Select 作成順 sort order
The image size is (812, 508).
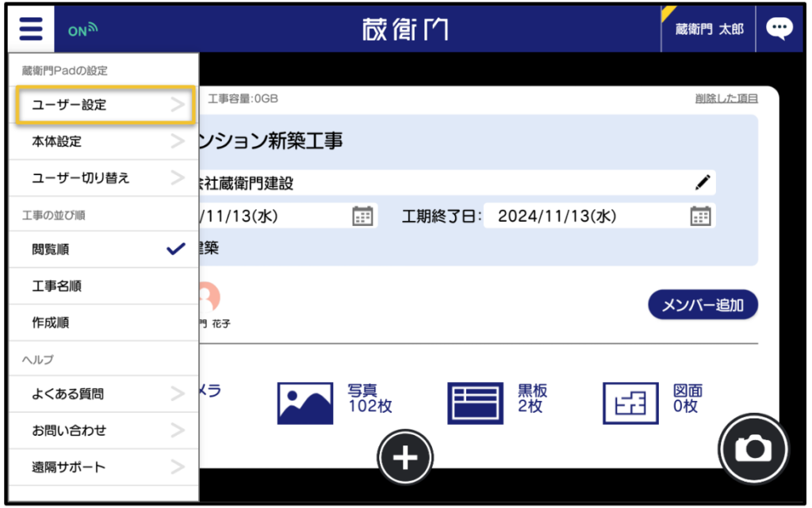point(103,323)
